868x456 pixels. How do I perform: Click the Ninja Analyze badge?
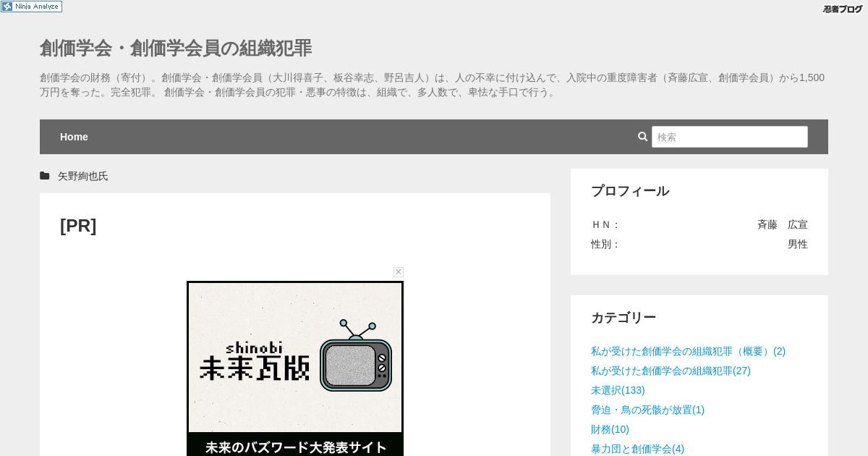click(31, 7)
